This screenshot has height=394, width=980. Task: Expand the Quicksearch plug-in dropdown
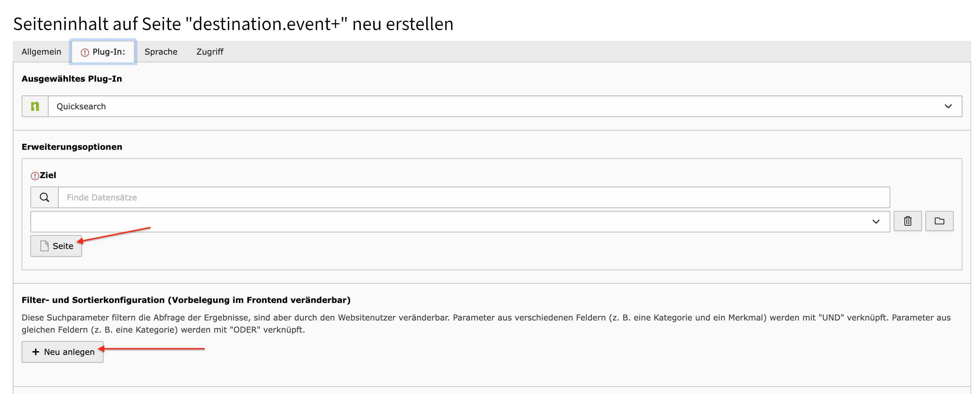[505, 106]
